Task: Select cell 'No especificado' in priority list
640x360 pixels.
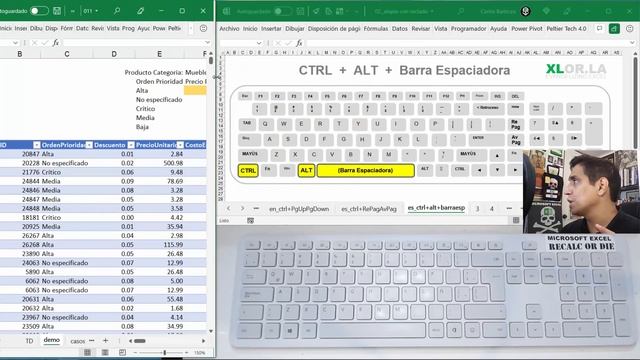Action: pos(159,100)
